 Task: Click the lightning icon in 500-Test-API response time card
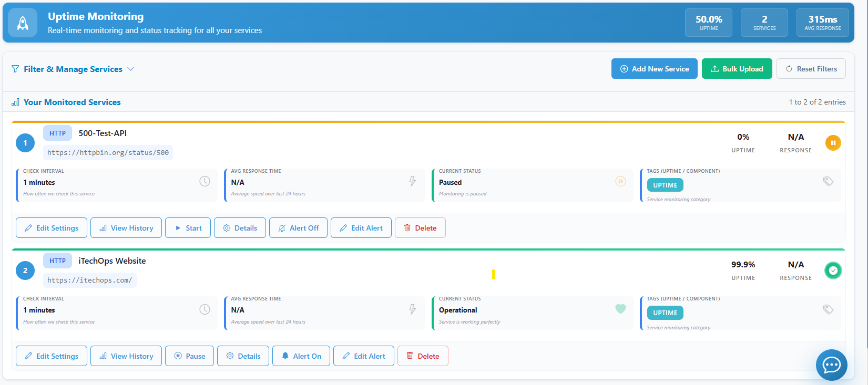[413, 181]
